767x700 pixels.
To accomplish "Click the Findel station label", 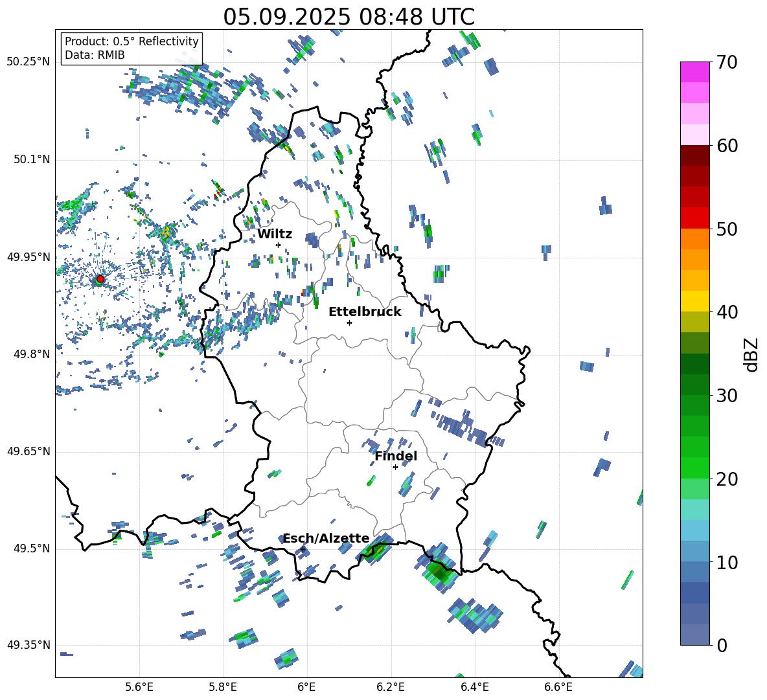I will click(396, 456).
